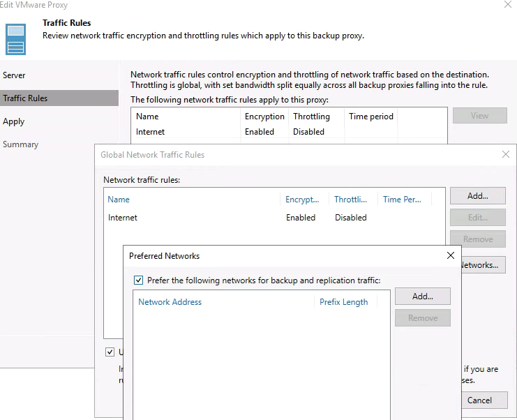Click Remove in Preferred Networks dialog
Screen dimensions: 517x420
(423, 318)
